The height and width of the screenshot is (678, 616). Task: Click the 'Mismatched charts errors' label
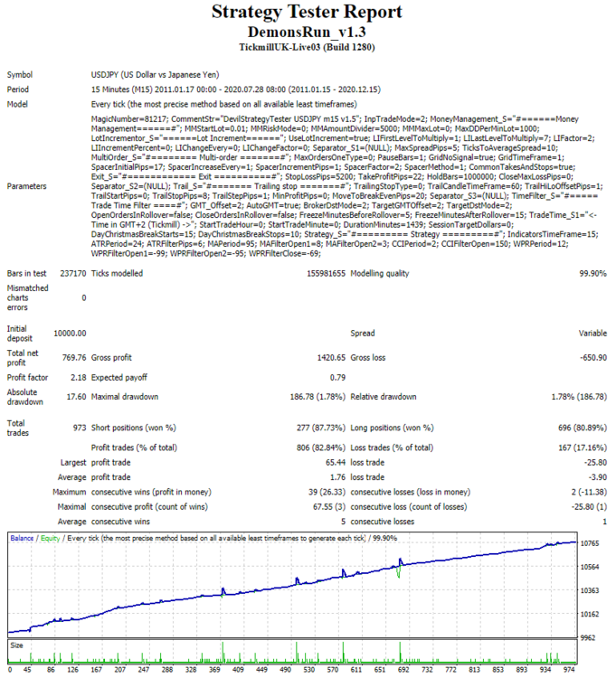coord(27,297)
